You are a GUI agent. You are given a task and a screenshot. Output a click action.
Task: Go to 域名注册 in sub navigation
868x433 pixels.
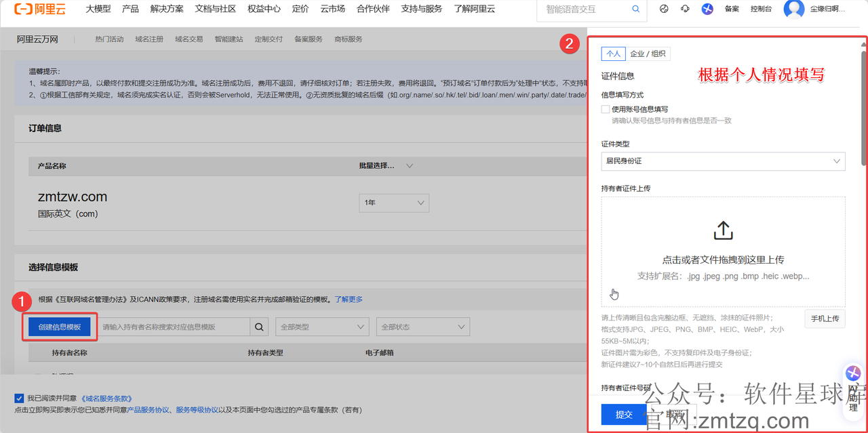click(x=149, y=39)
